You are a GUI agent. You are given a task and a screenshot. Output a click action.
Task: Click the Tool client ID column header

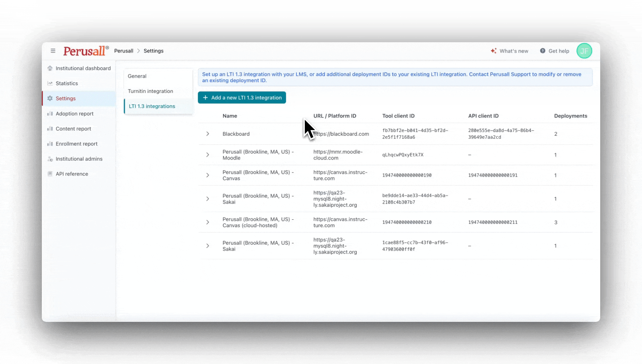(x=398, y=116)
